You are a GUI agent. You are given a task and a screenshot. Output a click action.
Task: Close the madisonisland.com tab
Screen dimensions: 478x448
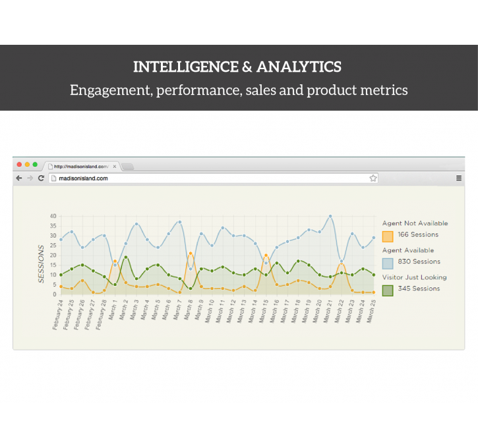point(115,167)
